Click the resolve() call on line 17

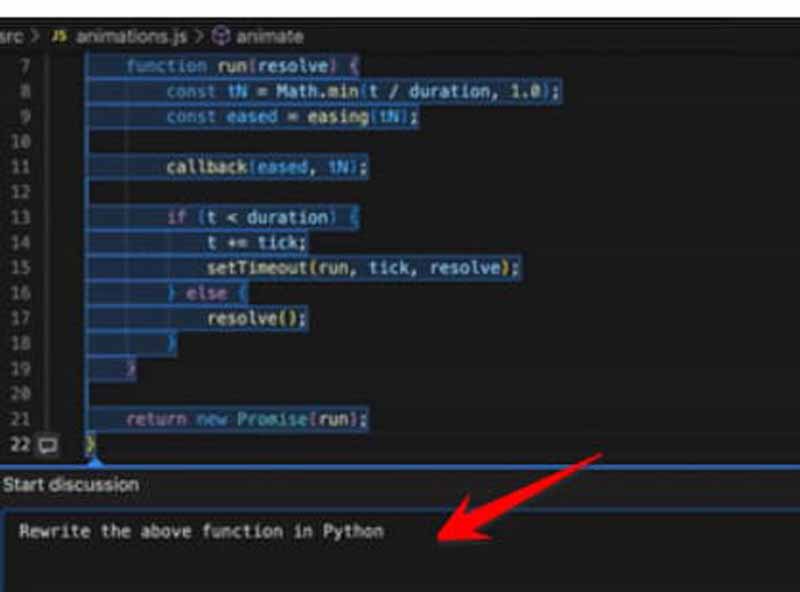(256, 319)
